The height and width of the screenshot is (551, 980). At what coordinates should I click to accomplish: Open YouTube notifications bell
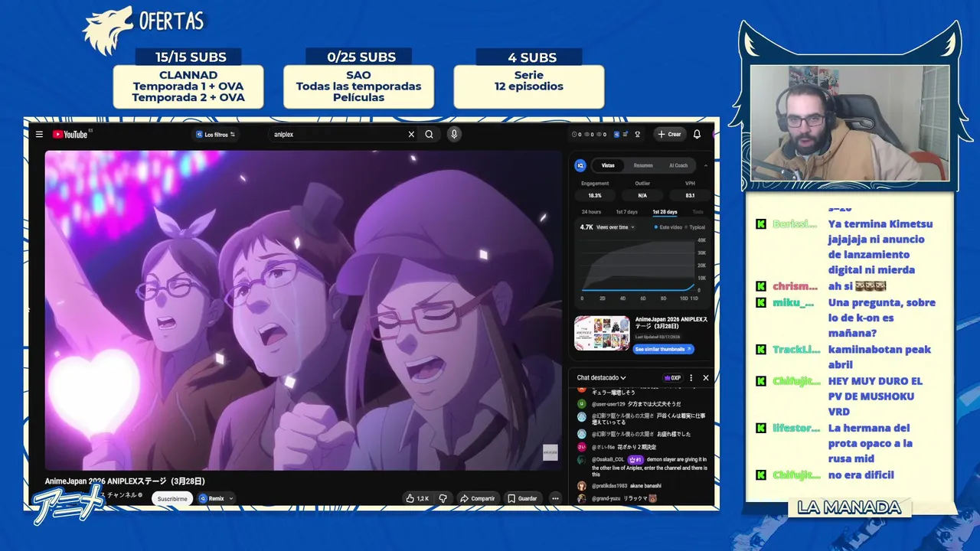coord(697,135)
